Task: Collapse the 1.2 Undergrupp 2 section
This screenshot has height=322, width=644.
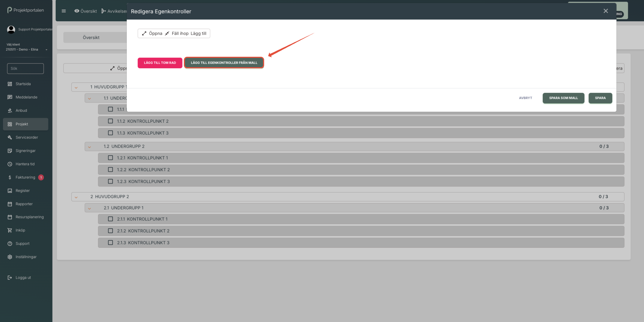Action: [x=89, y=147]
